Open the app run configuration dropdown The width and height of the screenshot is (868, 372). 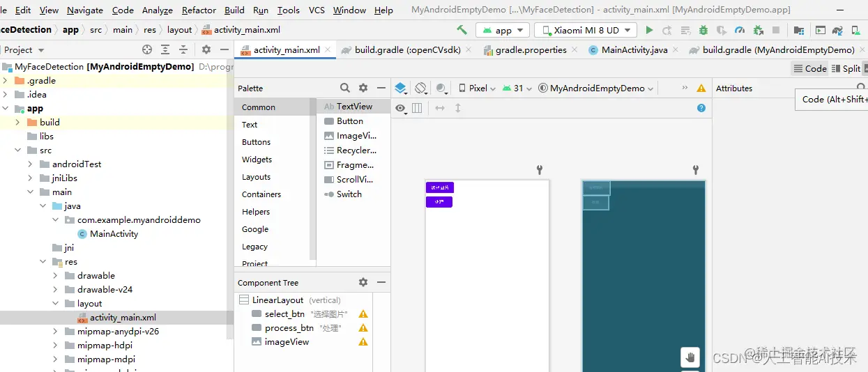point(503,30)
